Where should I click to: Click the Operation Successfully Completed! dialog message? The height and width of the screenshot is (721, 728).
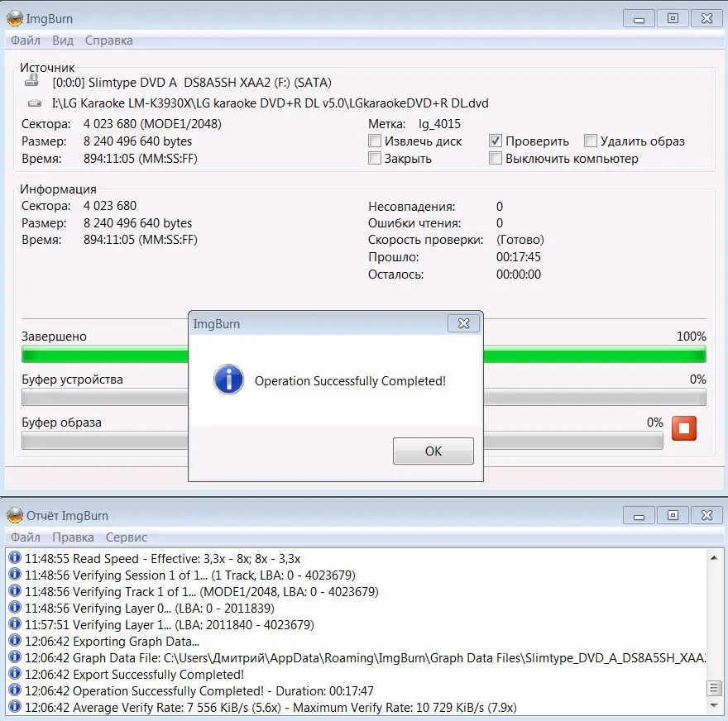pyautogui.click(x=350, y=381)
